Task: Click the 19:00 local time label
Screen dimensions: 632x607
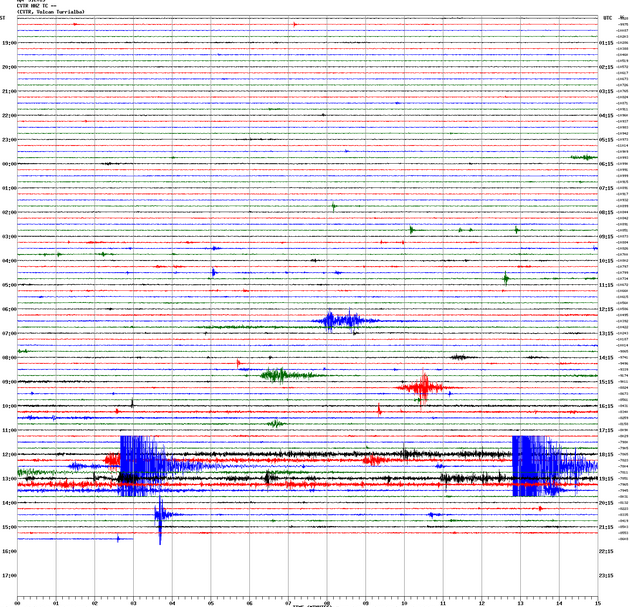Action: [x=9, y=43]
